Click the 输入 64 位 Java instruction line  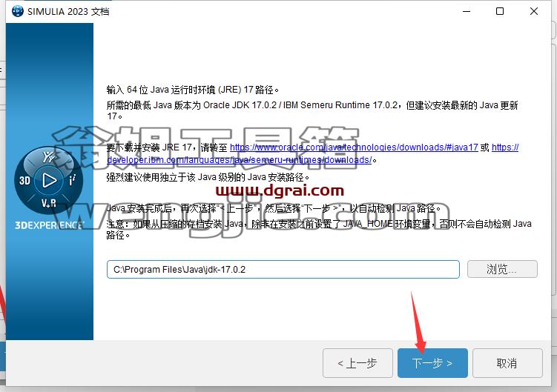click(193, 90)
